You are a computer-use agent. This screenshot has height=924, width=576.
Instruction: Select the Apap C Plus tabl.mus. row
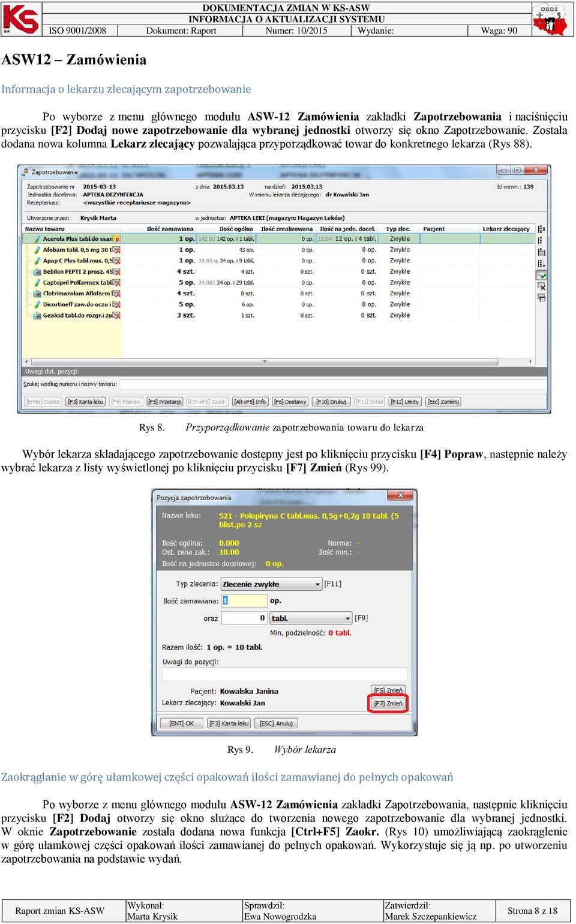tap(278, 261)
